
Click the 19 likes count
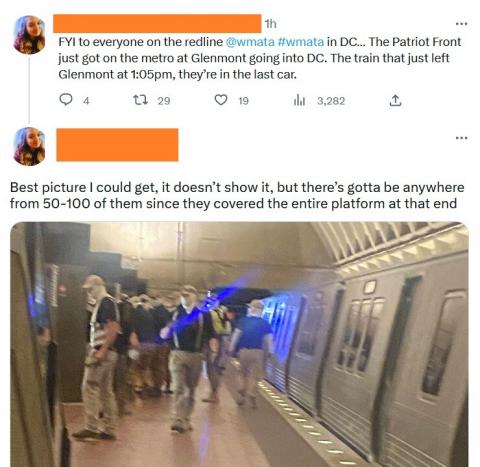[244, 101]
